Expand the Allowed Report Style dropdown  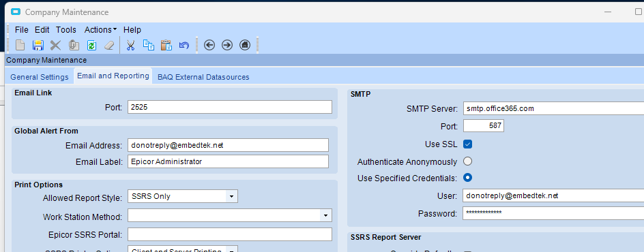click(x=232, y=196)
